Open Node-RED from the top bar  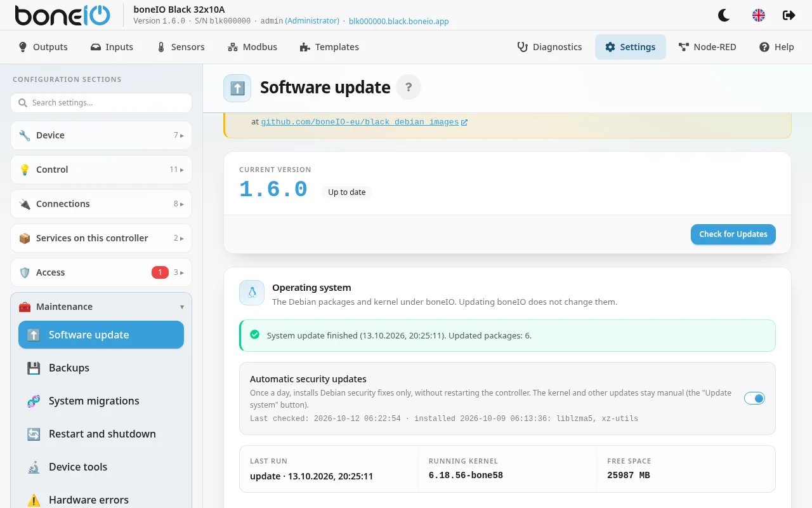[x=707, y=47]
